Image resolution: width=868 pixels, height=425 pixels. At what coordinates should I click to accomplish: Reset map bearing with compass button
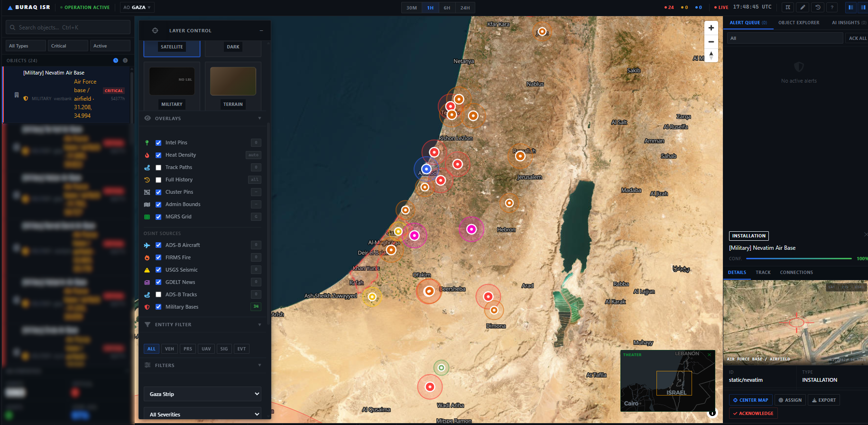pyautogui.click(x=711, y=56)
